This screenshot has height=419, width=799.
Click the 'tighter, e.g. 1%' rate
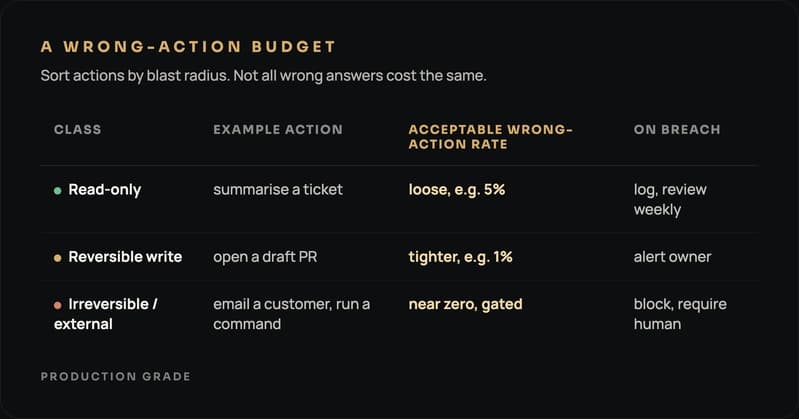(460, 257)
